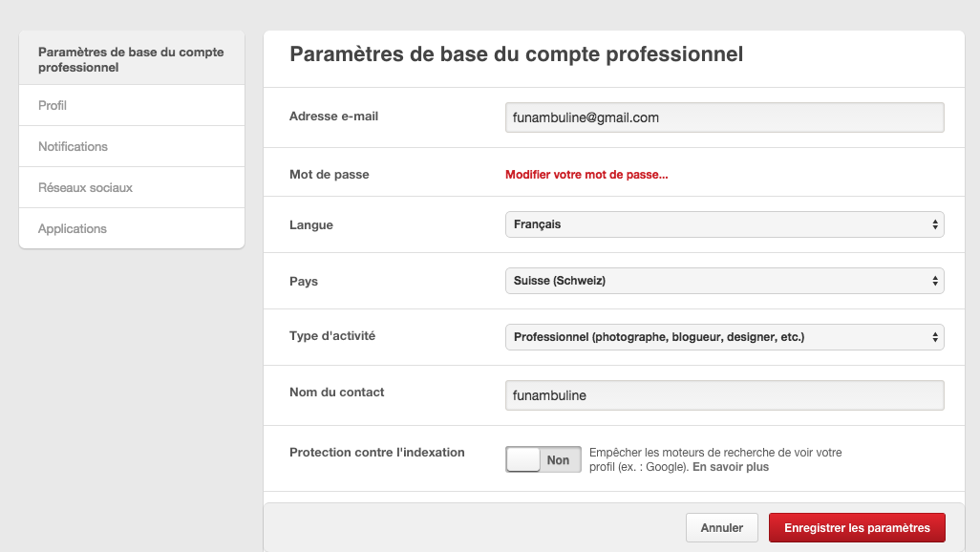Click the stepper arrows on the Pays selector
This screenshot has width=980, height=552.
click(934, 280)
